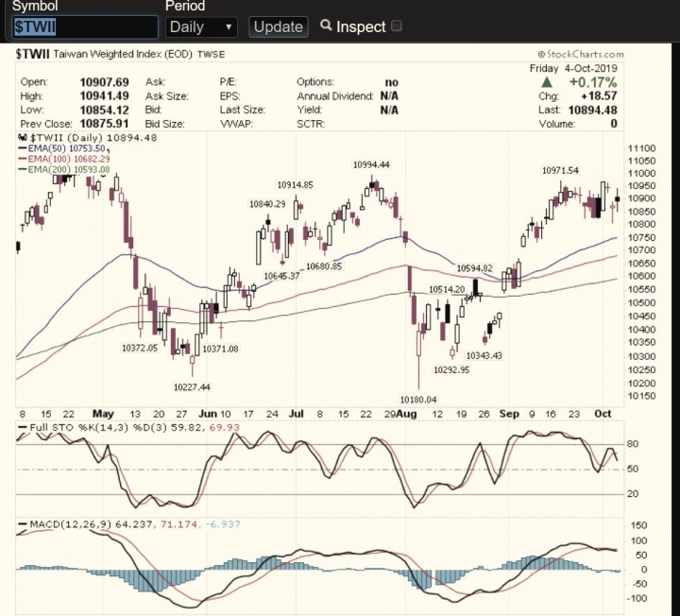
Task: Click the 10292.95 price label
Action: click(451, 370)
